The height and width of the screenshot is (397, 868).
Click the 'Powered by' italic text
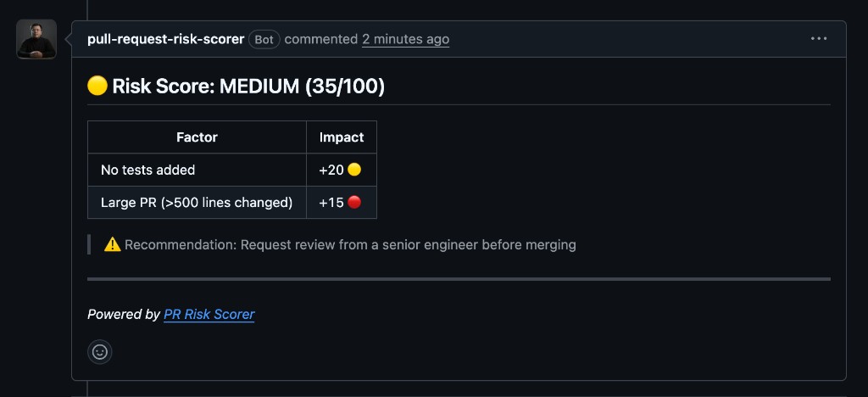pyautogui.click(x=124, y=315)
